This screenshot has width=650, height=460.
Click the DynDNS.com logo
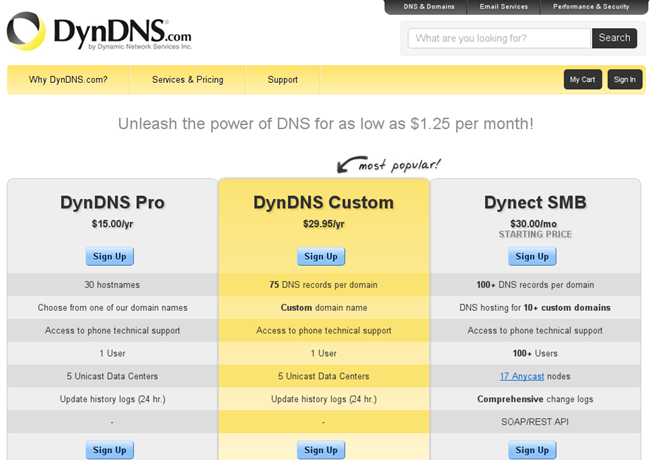point(99,31)
